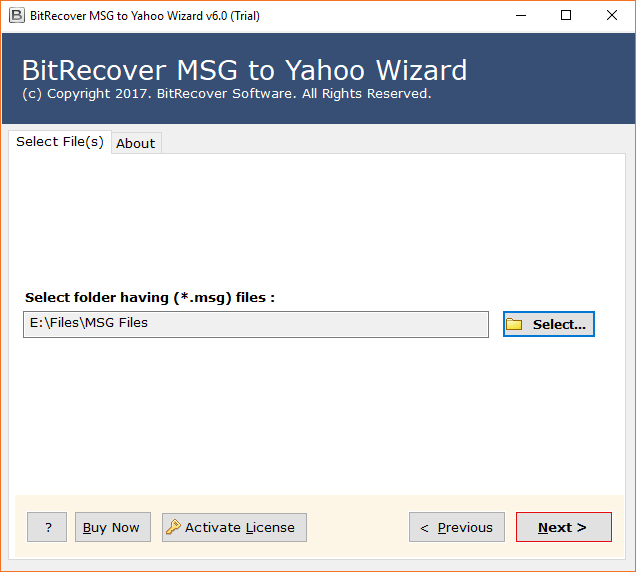
Task: Click the 'Select folder having (*.msg) files' label
Action: click(150, 297)
